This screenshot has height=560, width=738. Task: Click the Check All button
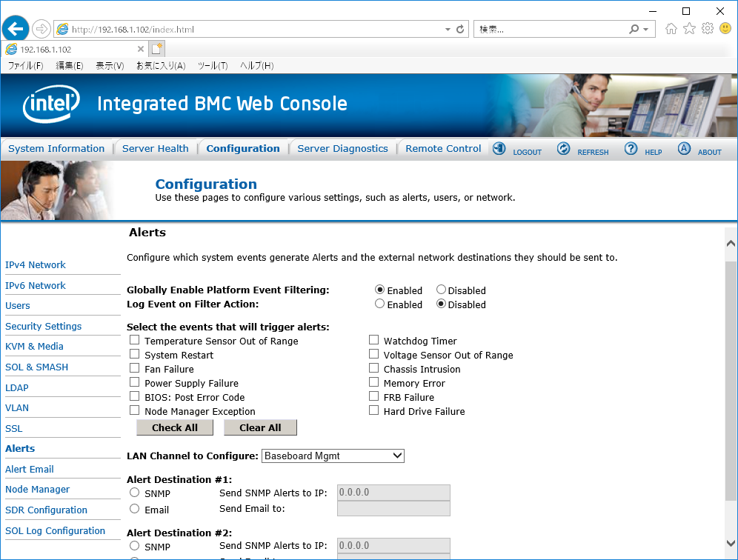tap(175, 427)
